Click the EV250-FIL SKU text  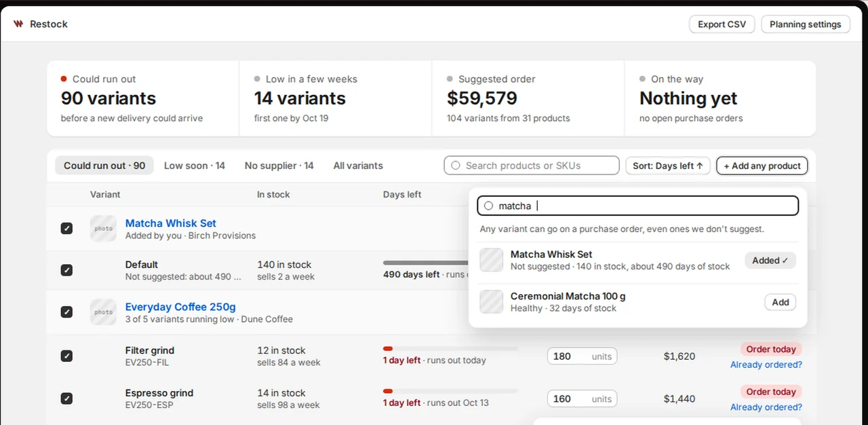(147, 363)
